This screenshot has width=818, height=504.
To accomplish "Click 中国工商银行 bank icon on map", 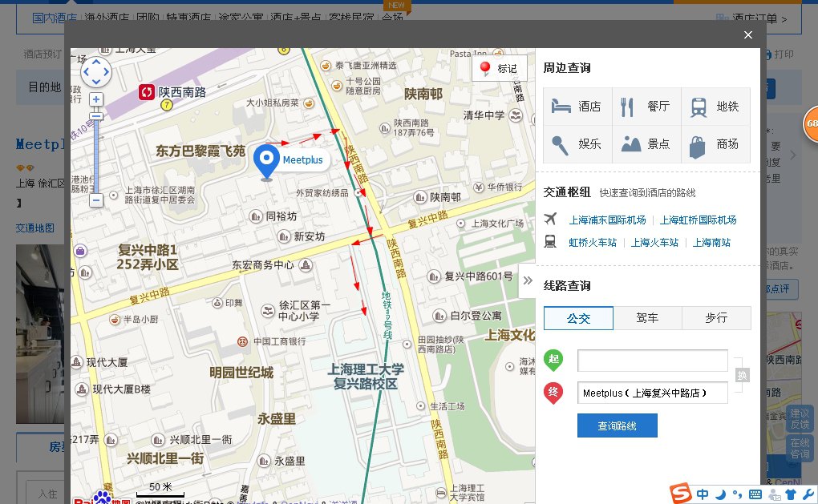I will 242,342.
